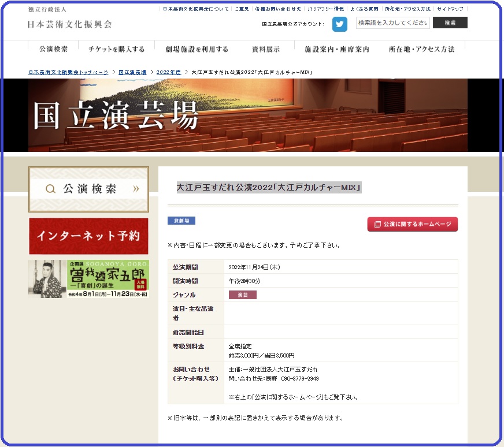Open the 日本芸術文化振興会について top link

coord(196,9)
